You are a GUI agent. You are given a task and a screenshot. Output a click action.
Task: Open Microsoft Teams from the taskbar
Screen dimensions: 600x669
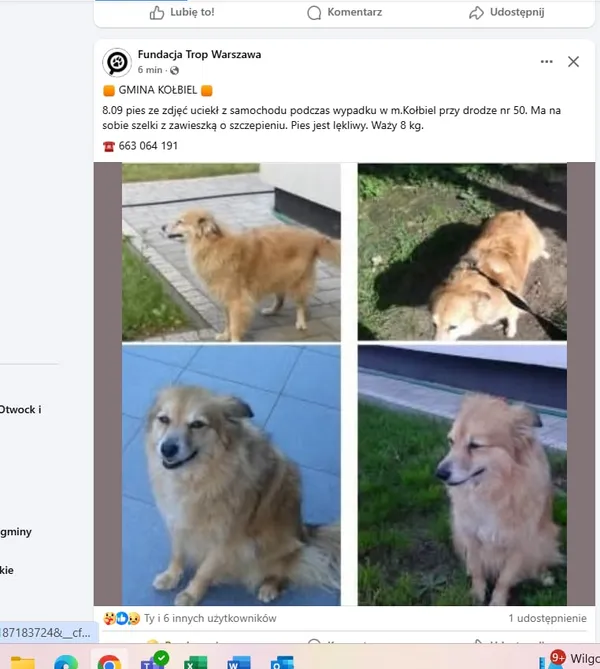[154, 661]
